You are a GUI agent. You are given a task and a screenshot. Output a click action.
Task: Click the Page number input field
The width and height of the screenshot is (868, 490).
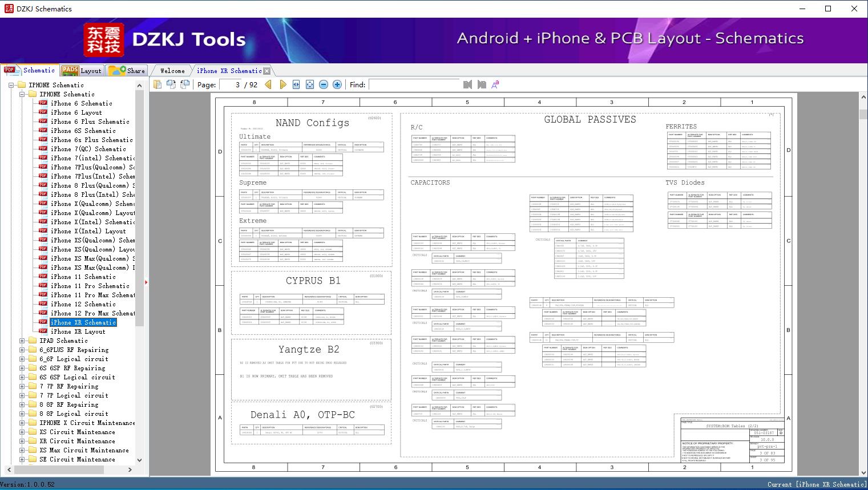point(231,84)
